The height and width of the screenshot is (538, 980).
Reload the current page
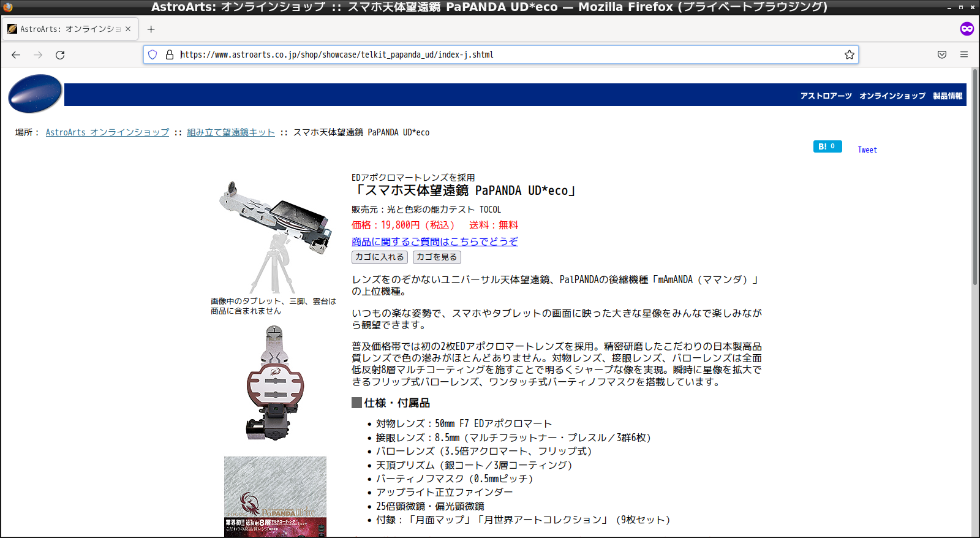[60, 55]
